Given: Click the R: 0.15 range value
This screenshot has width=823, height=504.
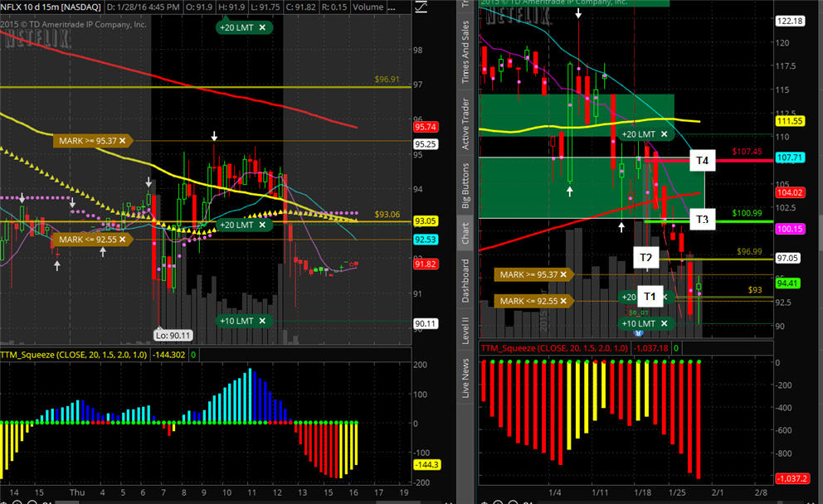Looking at the screenshot, I should coord(334,7).
